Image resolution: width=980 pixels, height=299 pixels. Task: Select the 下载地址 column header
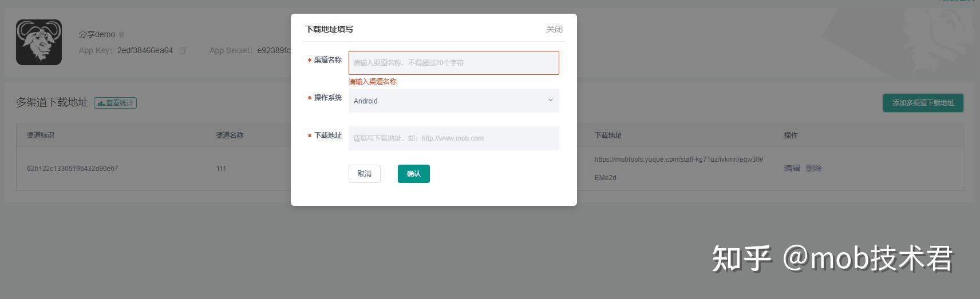tap(608, 135)
